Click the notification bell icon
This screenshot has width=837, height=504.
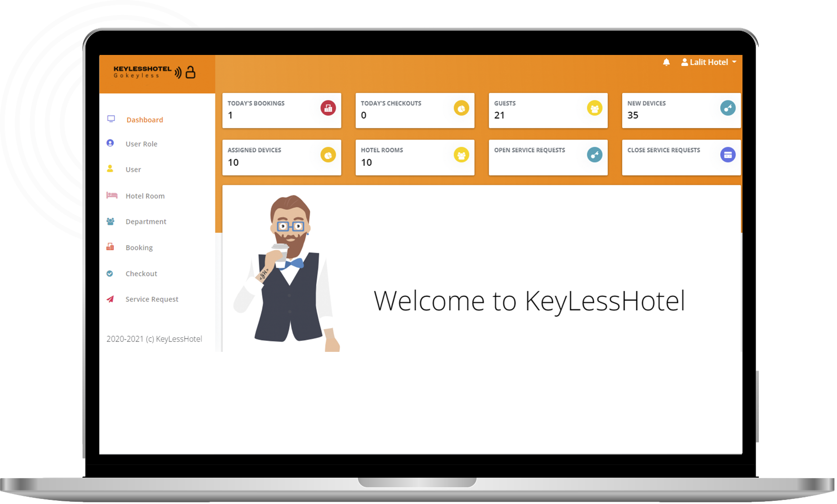pyautogui.click(x=667, y=62)
